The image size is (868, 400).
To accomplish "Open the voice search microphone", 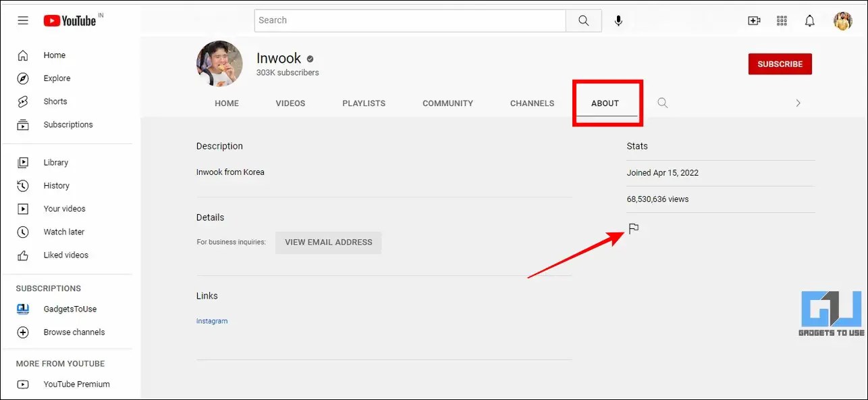I will click(x=618, y=20).
